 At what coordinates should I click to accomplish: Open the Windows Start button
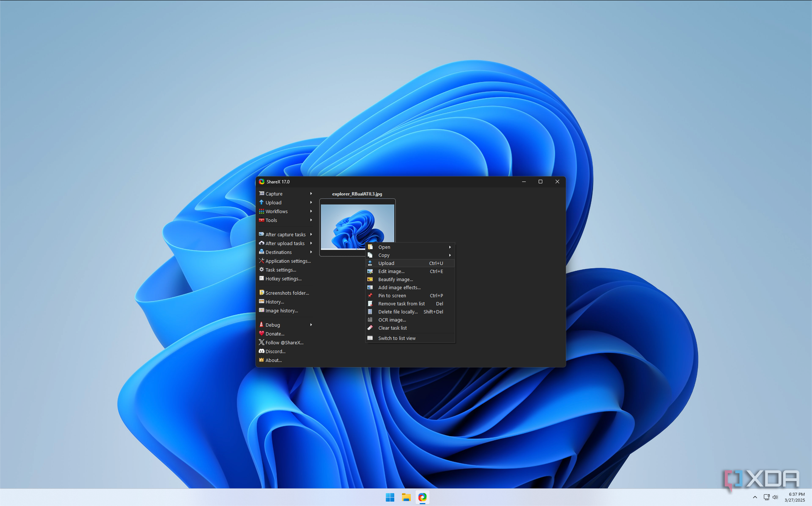click(390, 497)
